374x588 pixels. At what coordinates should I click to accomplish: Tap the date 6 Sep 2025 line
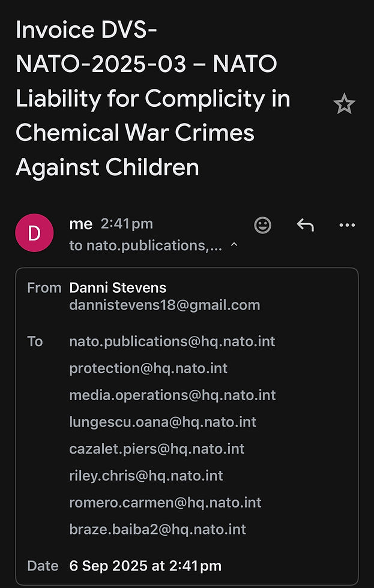pyautogui.click(x=145, y=565)
